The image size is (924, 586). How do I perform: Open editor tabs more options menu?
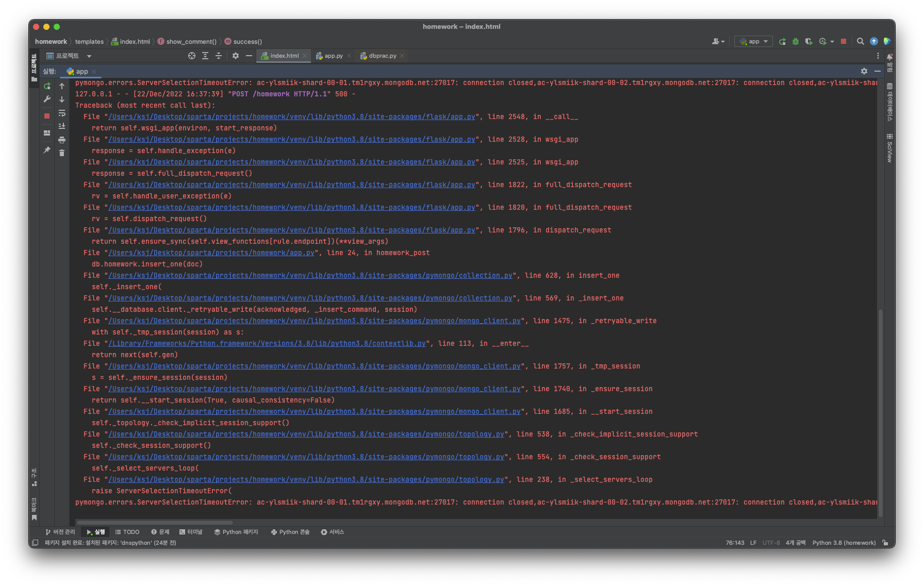pyautogui.click(x=878, y=56)
